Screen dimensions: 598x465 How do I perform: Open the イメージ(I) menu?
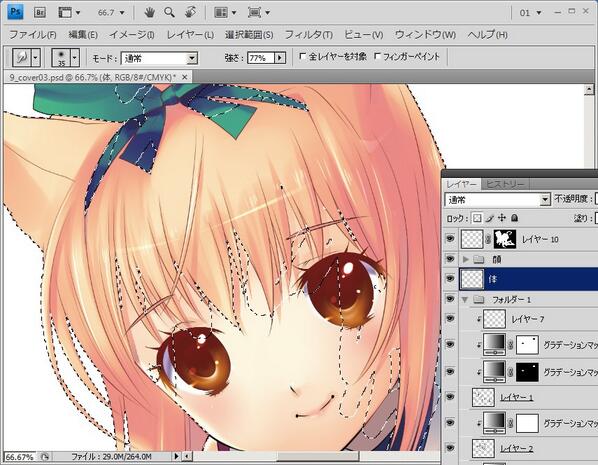(x=132, y=35)
